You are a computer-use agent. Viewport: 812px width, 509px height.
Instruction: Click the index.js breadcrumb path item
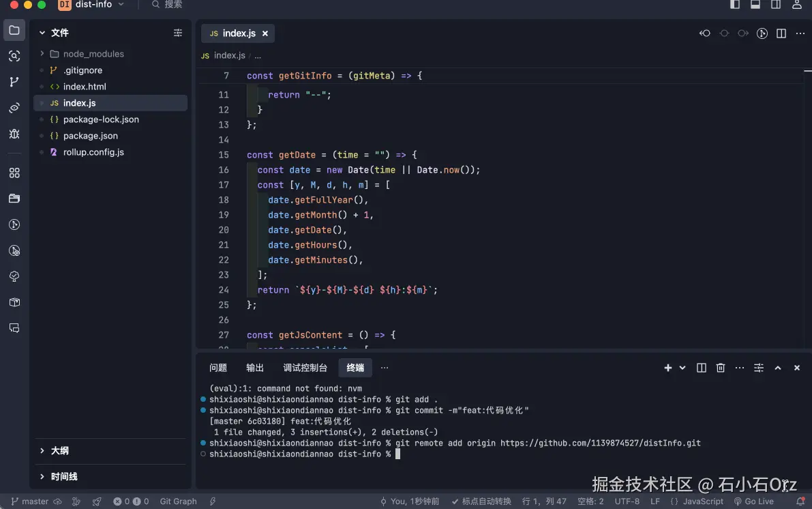pos(229,55)
